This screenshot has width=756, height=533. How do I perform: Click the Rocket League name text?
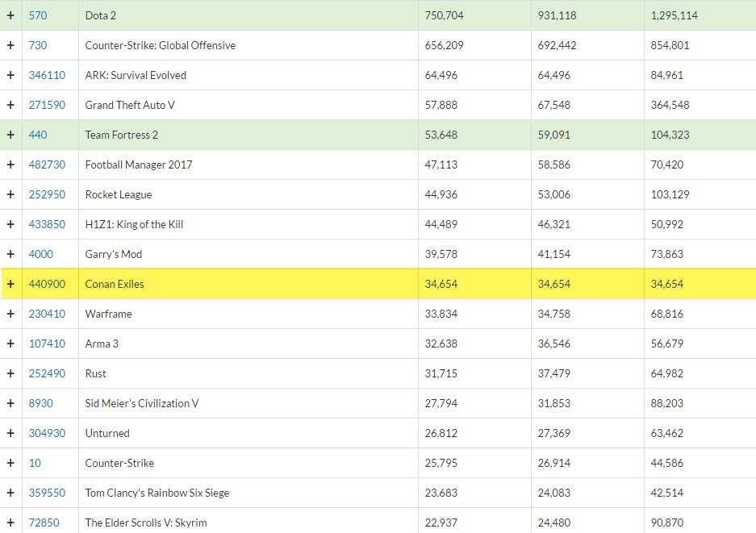(118, 194)
